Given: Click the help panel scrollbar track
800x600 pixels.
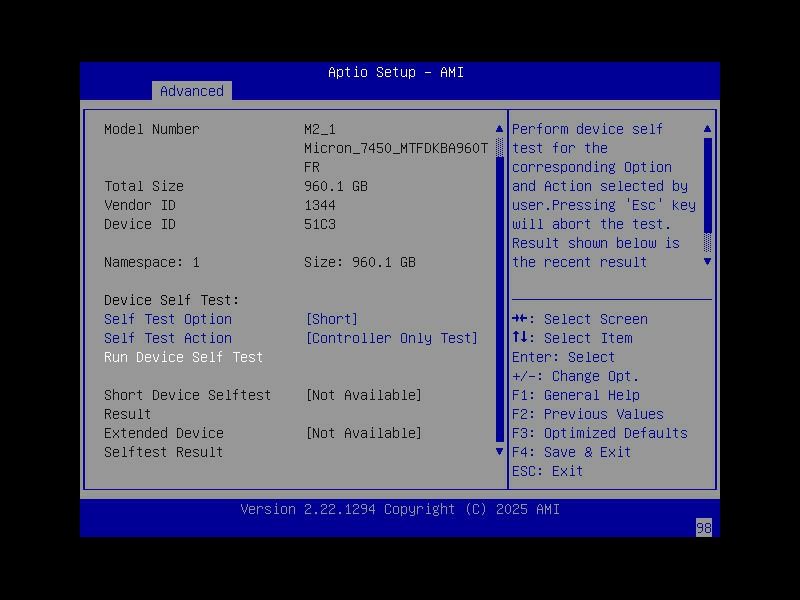Looking at the screenshot, I should (707, 195).
